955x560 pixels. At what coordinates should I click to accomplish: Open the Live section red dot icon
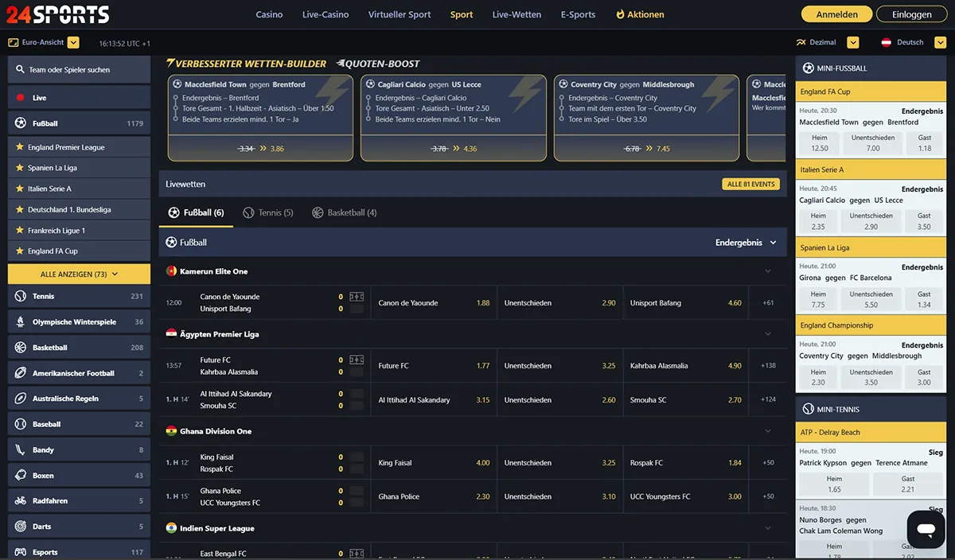pos(21,98)
